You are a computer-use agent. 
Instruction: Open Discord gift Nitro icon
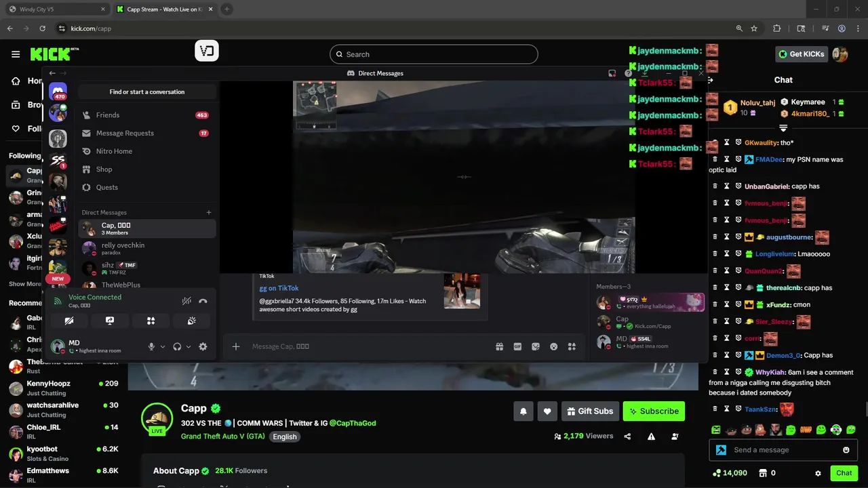point(500,346)
